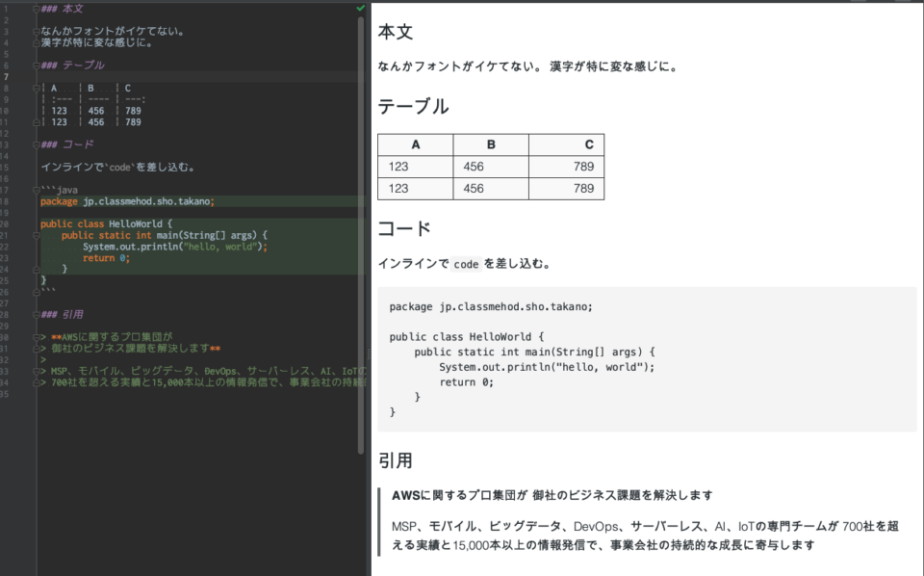The image size is (924, 576).
Task: Place cursor on the package statement
Action: [115, 201]
